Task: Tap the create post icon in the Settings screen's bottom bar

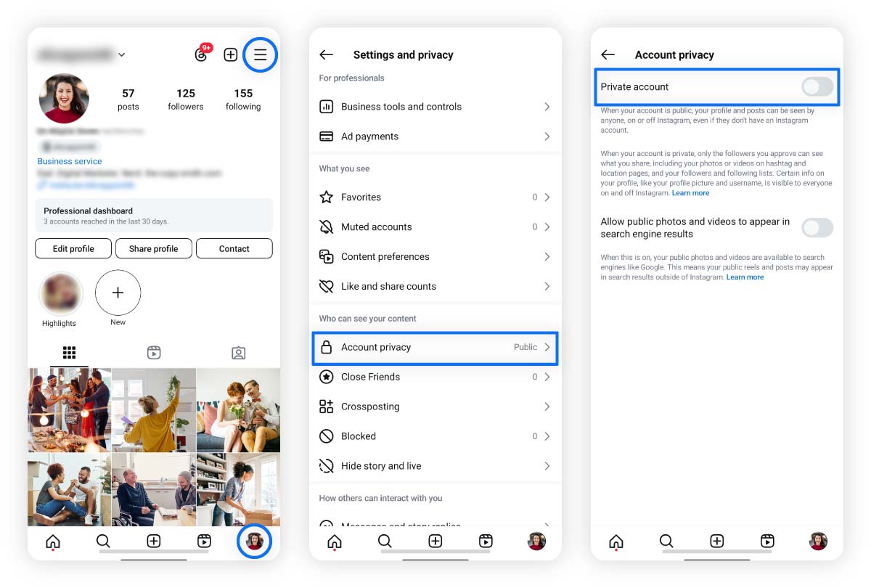Action: (x=435, y=541)
